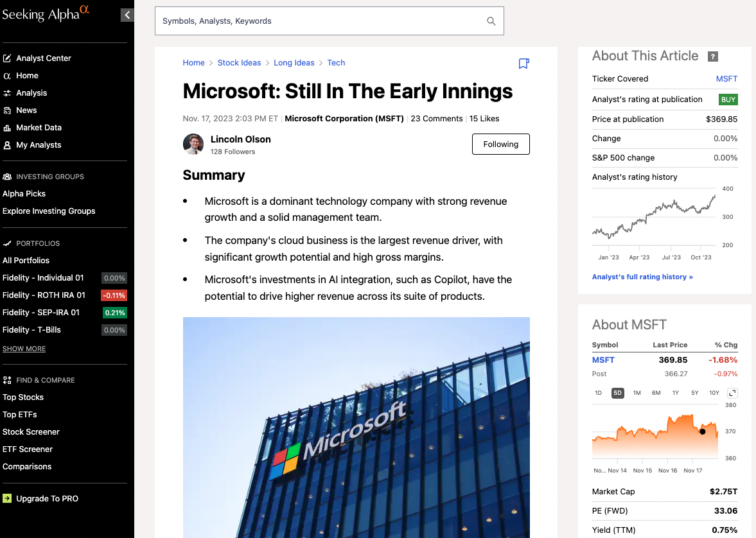This screenshot has width=756, height=538.
Task: Open Market Data from the sidebar
Action: click(39, 128)
